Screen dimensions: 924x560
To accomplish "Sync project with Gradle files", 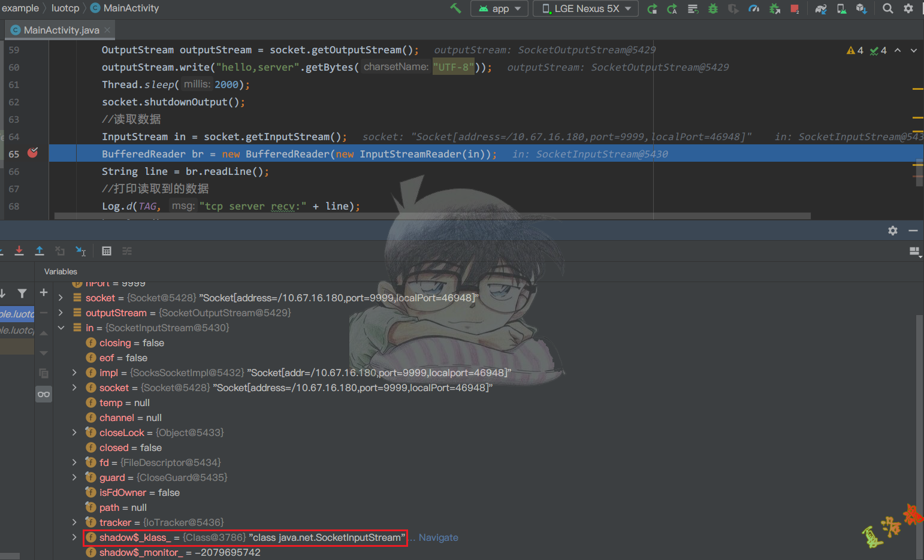I will click(x=820, y=8).
